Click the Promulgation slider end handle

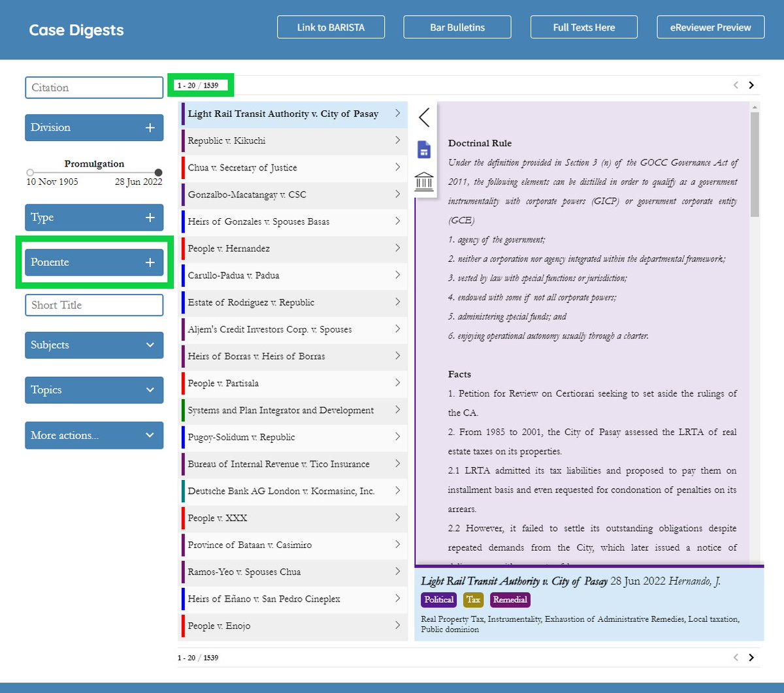(x=158, y=173)
